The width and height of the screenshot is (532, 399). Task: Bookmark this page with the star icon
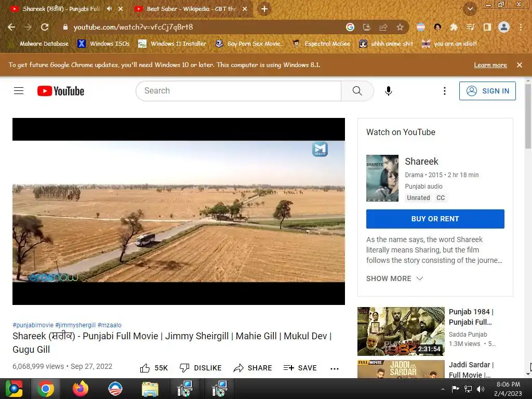(x=400, y=27)
